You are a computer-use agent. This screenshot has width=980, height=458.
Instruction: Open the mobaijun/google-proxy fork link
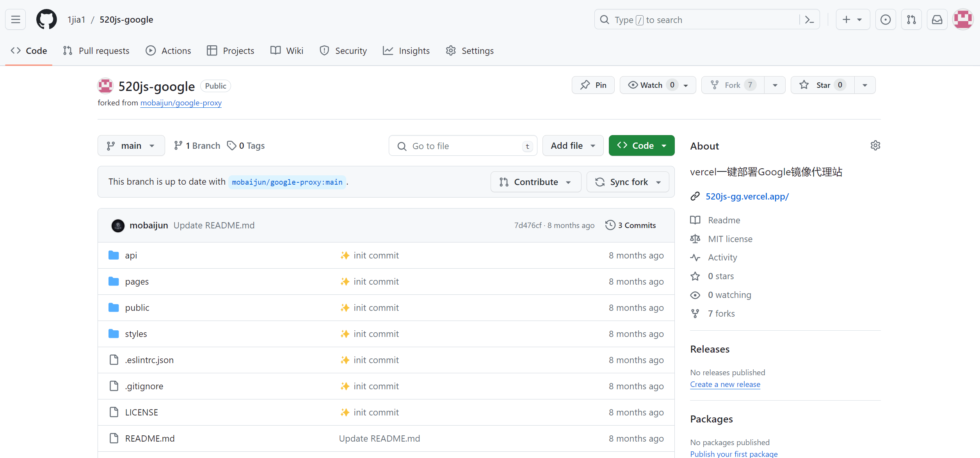[x=181, y=103]
